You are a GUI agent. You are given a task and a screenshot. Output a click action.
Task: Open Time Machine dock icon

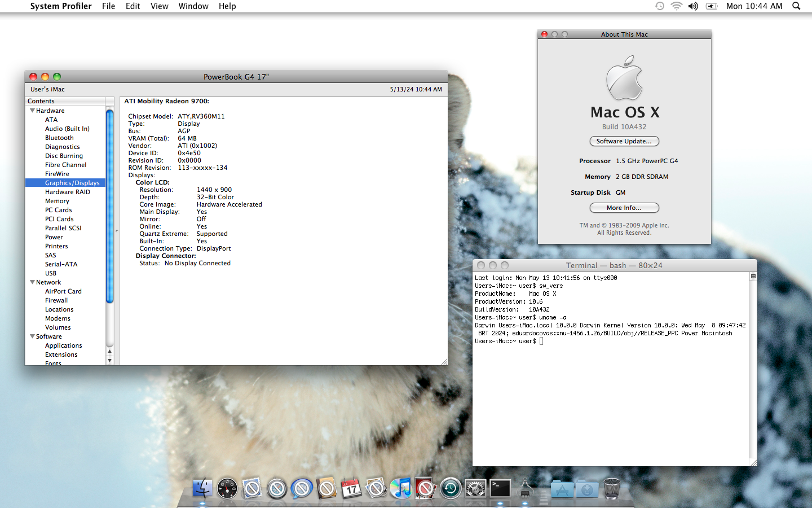(451, 488)
